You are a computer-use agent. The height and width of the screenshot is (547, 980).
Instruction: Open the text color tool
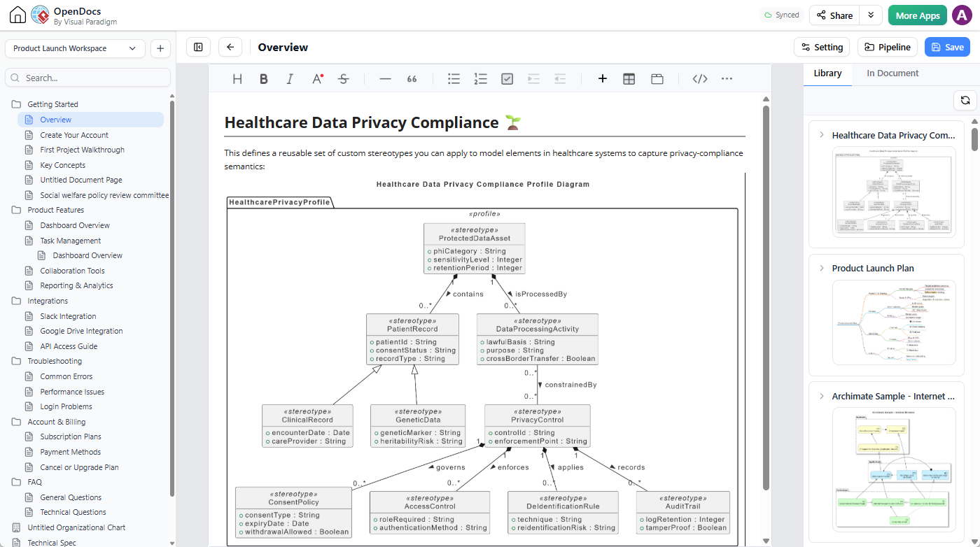(x=317, y=79)
